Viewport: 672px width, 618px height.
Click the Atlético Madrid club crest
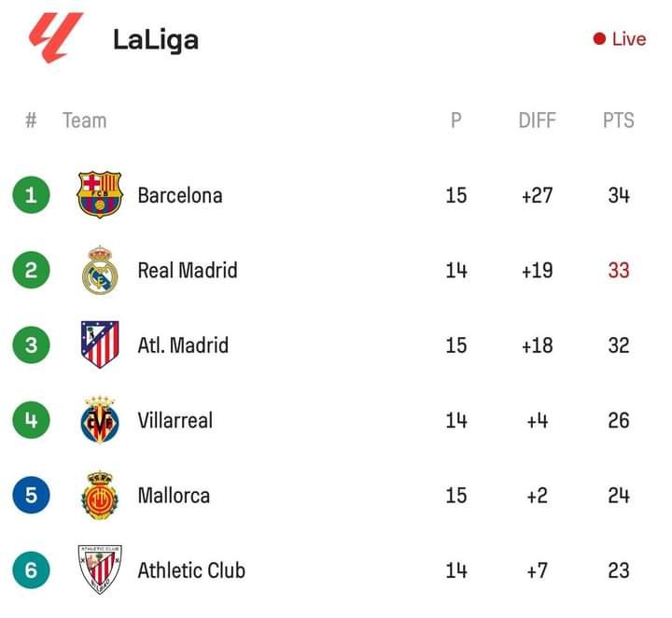(100, 344)
